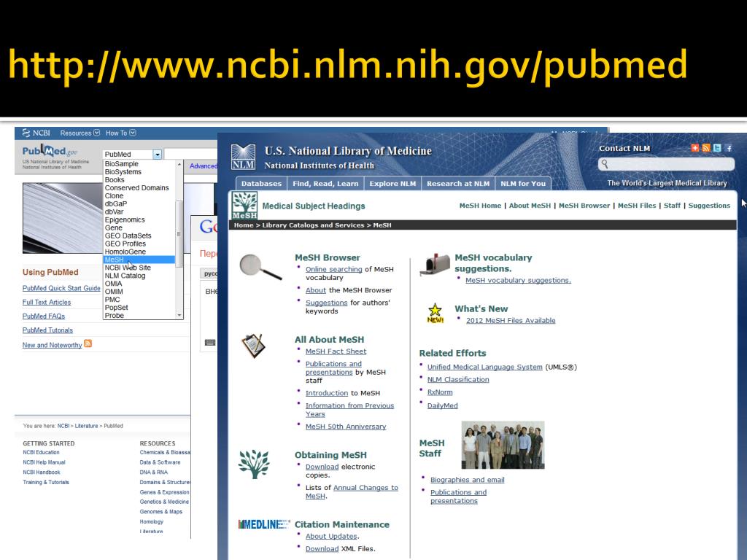747x560 pixels.
Task: Click the RSS feed icon beside New and Noteworthy
Action: coord(88,343)
